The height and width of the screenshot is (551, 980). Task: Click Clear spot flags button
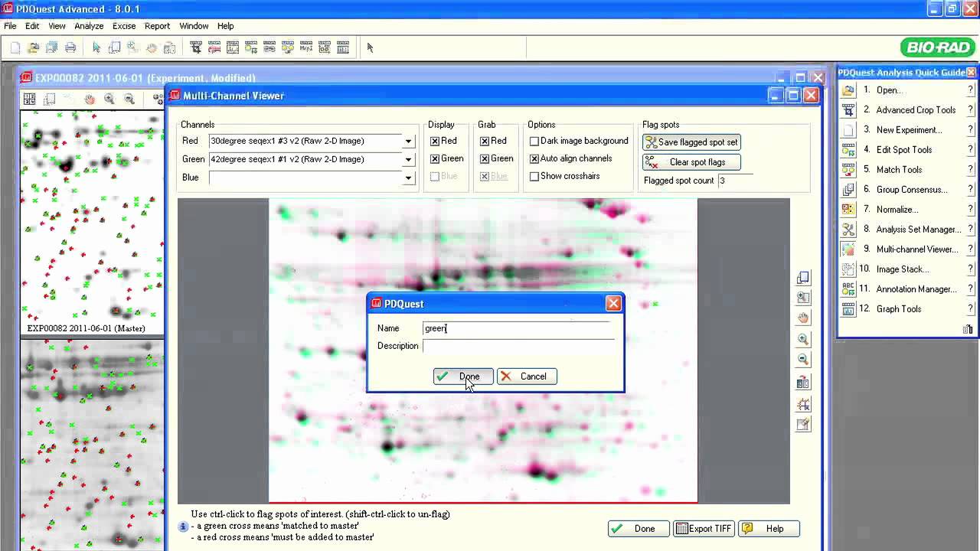[691, 162]
